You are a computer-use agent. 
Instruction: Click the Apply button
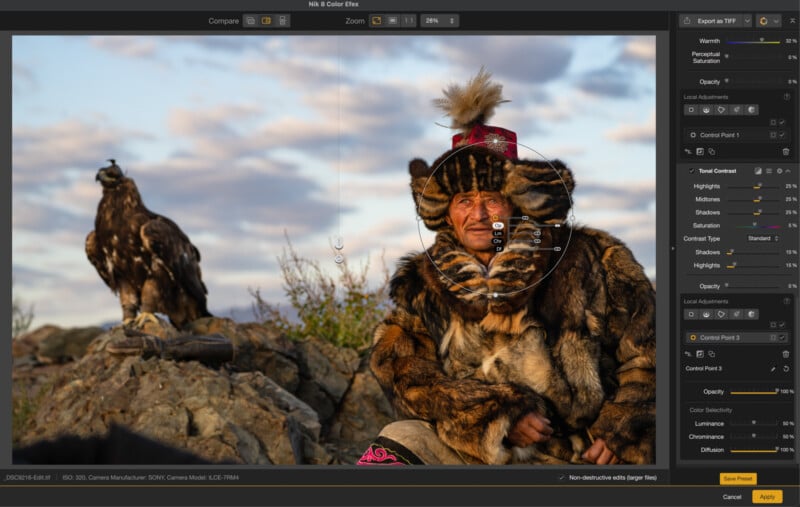click(767, 496)
